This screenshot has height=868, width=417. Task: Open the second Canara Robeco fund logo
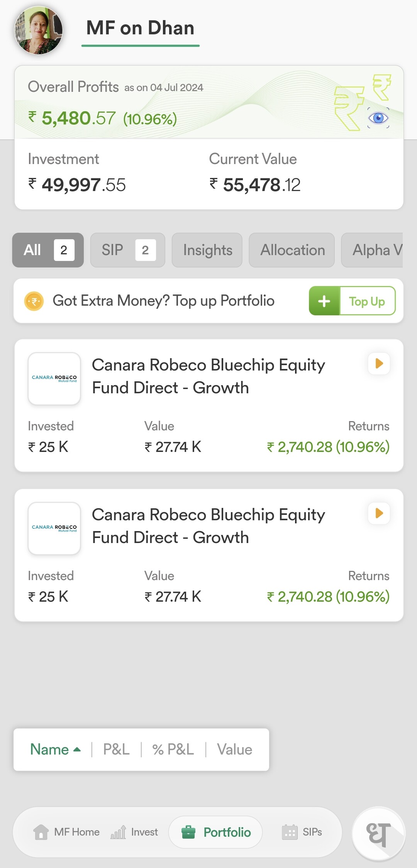tap(54, 528)
